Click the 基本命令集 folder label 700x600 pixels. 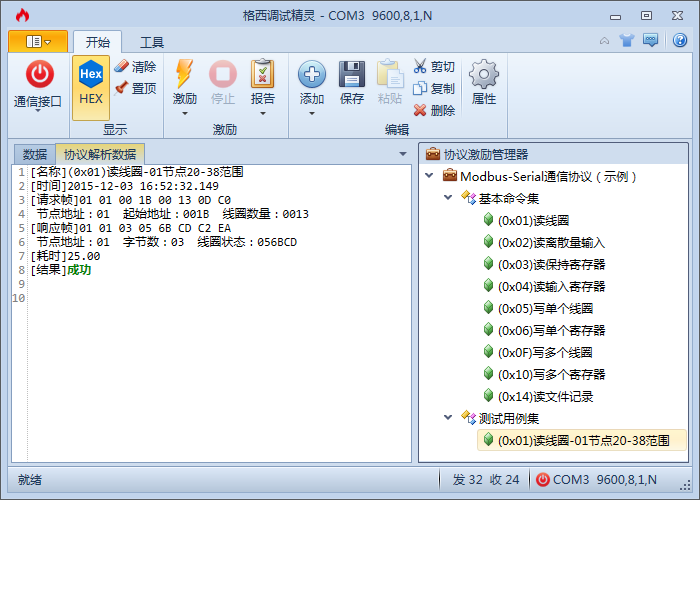click(x=509, y=198)
